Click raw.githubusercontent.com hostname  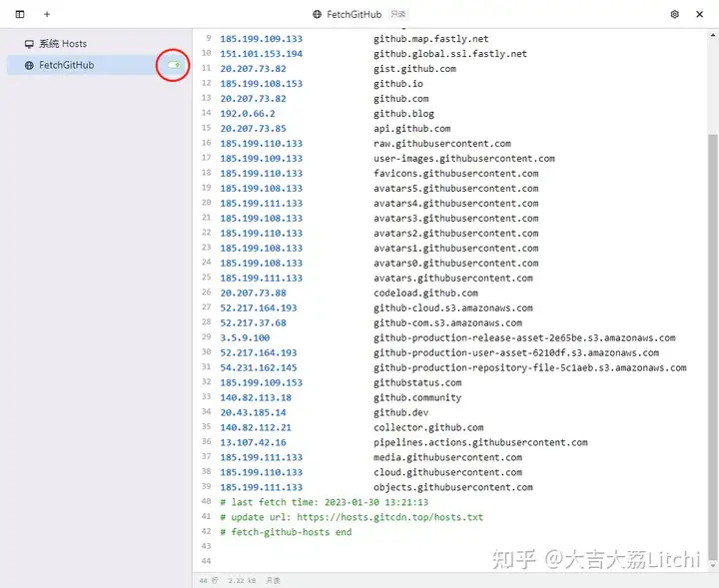click(x=442, y=144)
